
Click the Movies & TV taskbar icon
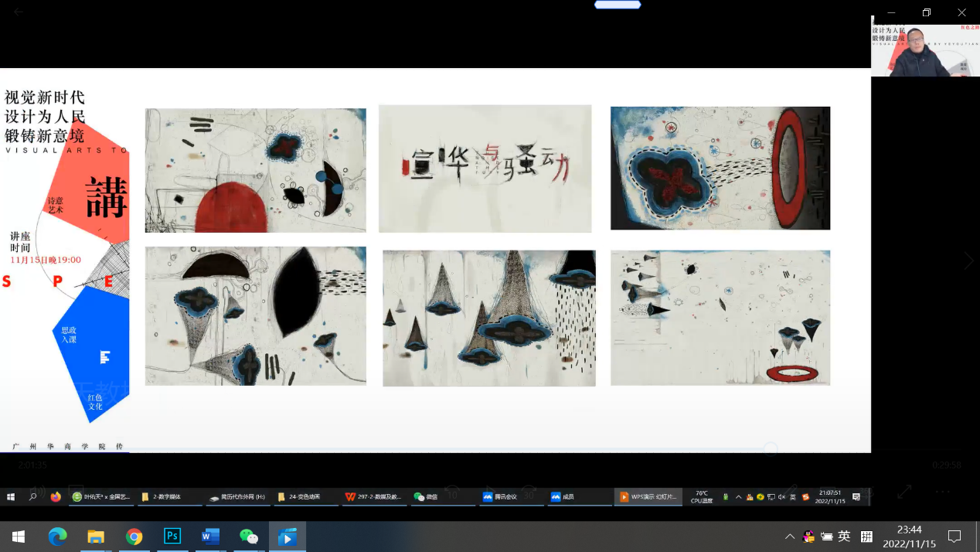(x=287, y=537)
